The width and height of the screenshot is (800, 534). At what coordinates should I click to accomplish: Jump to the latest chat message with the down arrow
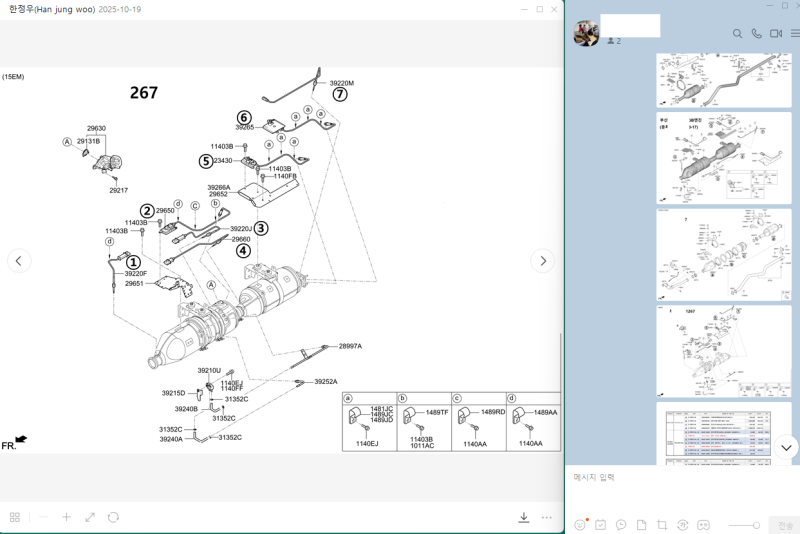click(x=786, y=448)
